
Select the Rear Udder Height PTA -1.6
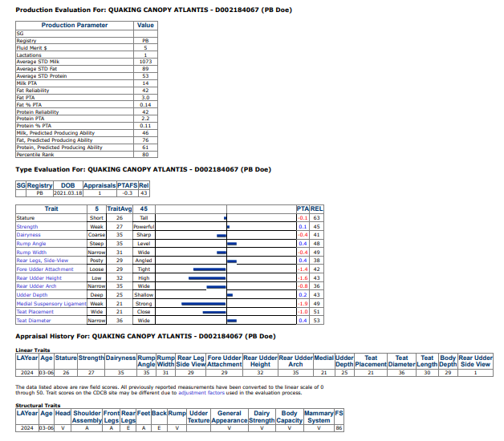(x=303, y=278)
